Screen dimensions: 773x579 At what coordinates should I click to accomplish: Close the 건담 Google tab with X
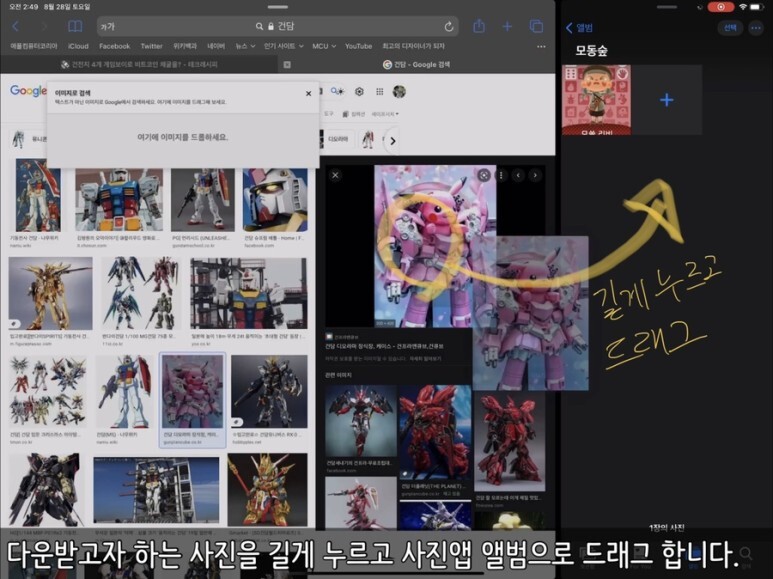[287, 65]
